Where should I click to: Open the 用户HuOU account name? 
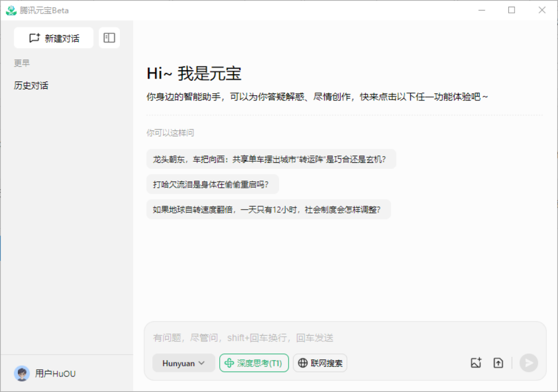55,374
